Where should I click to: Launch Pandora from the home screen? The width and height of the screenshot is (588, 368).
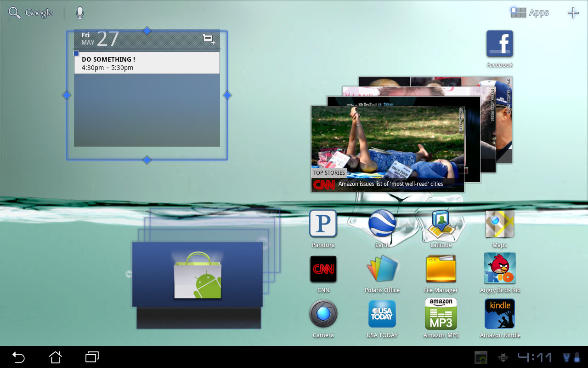pos(323,224)
